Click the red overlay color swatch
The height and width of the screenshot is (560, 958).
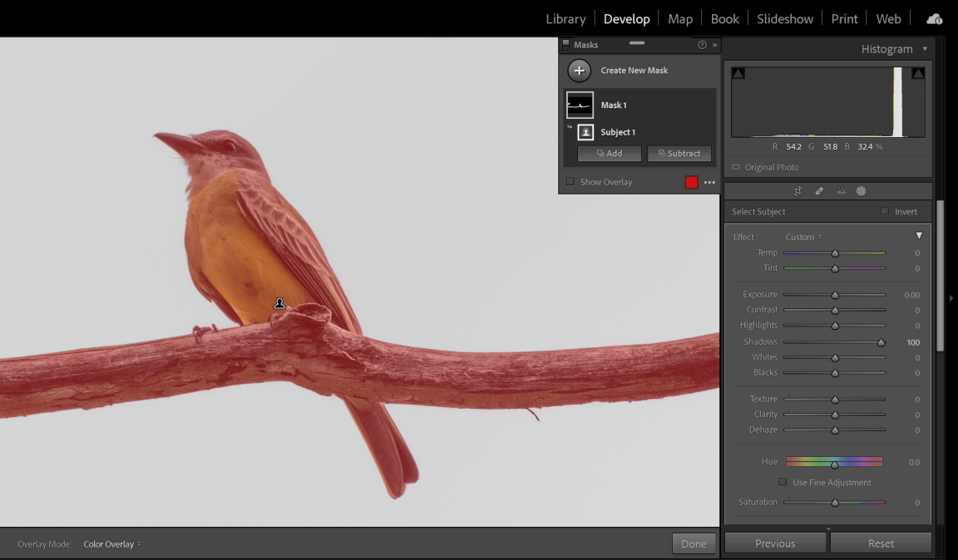click(x=691, y=183)
